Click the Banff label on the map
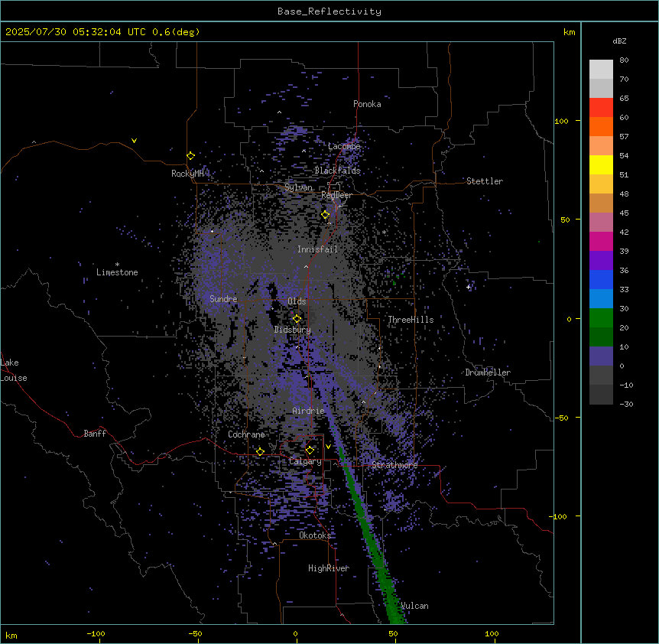This screenshot has height=644, width=659. pyautogui.click(x=95, y=434)
